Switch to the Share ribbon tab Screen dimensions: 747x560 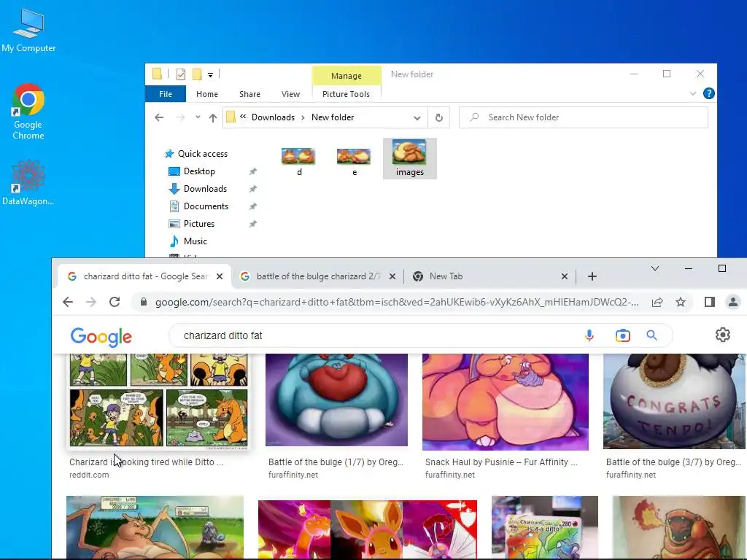point(249,94)
